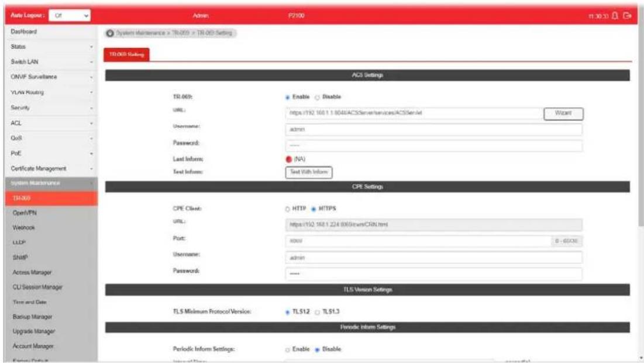Click the P2100 model name in header
644x363 pixels.
click(x=296, y=16)
